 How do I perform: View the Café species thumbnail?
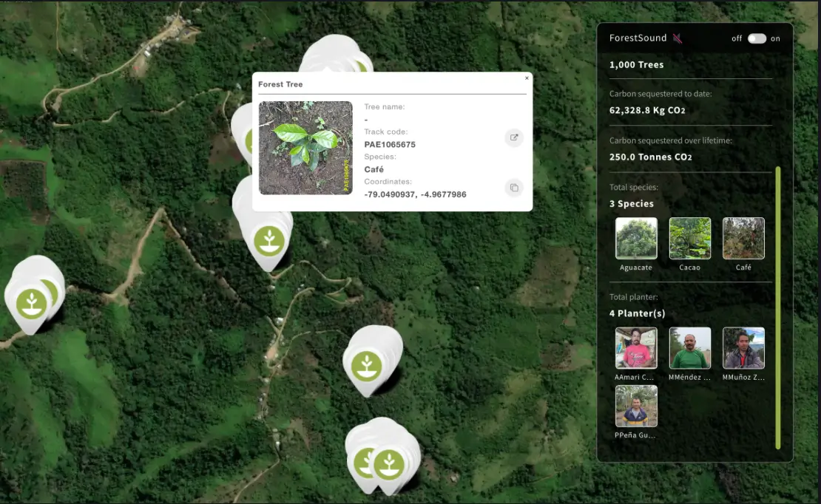click(743, 237)
